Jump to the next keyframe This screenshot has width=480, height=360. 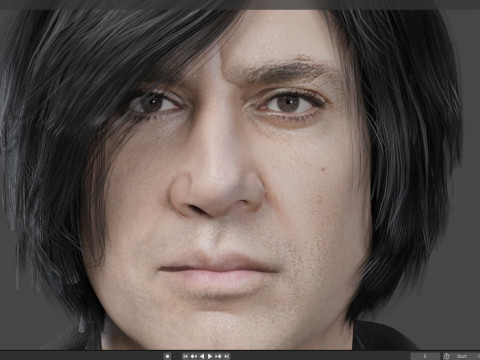(218, 356)
